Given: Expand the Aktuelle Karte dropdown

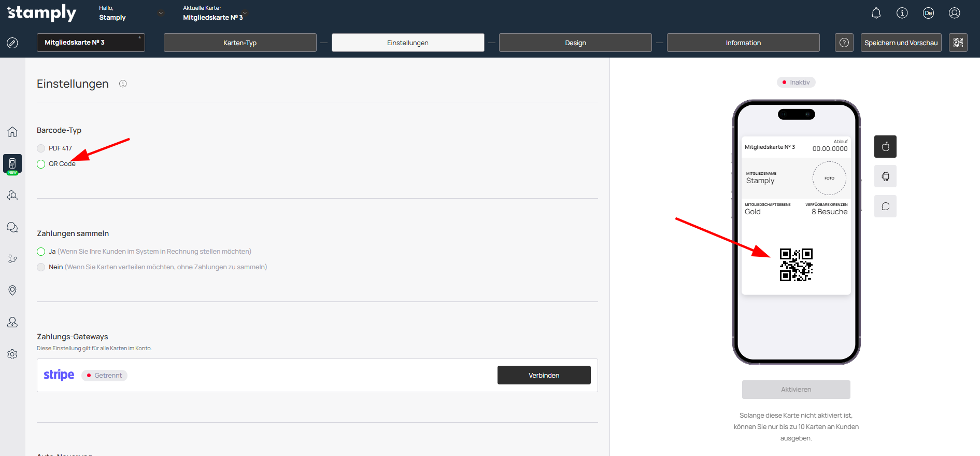Looking at the screenshot, I should coord(245,13).
